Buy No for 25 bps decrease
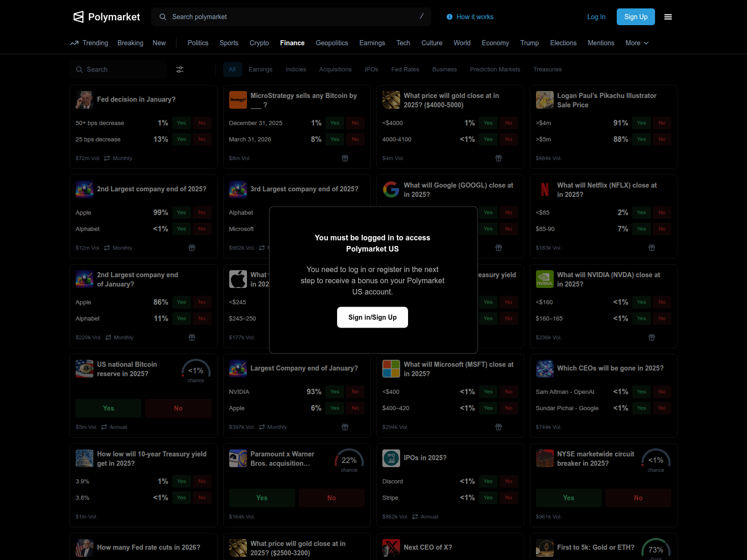747x560 pixels. (x=202, y=140)
